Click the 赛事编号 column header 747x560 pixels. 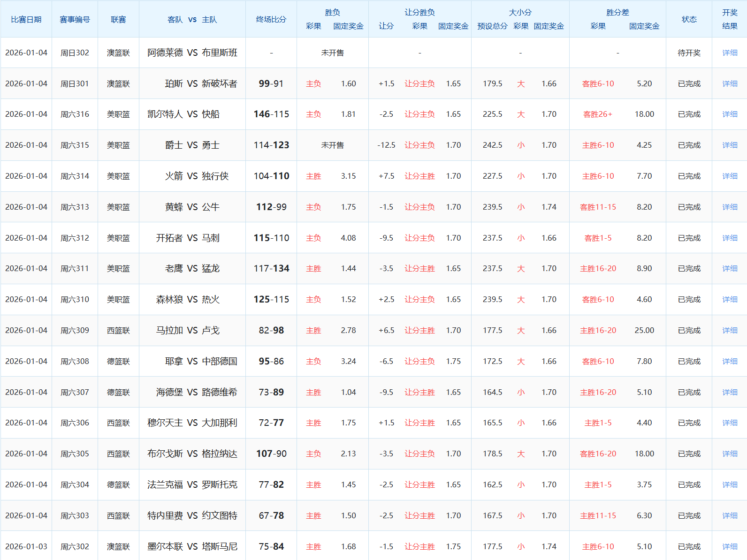point(75,20)
